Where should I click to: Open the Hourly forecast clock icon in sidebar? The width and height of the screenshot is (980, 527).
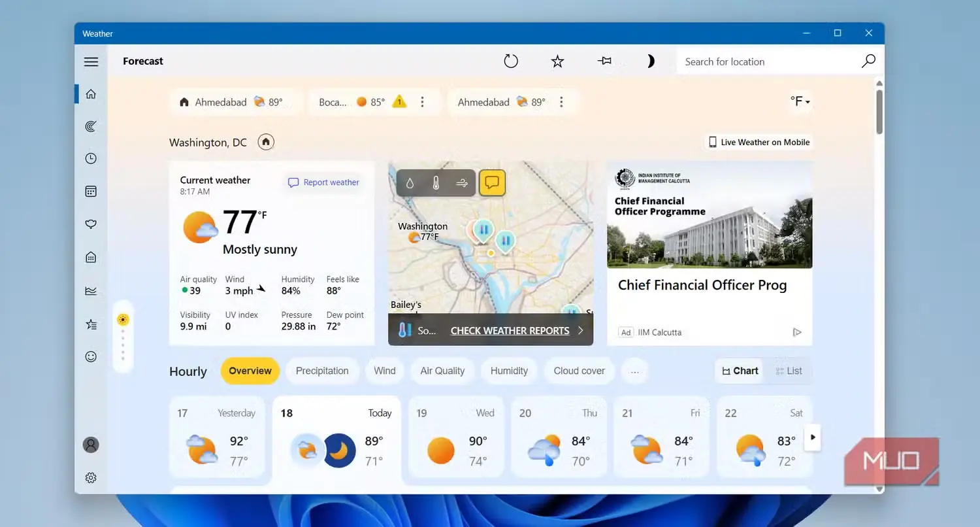click(91, 158)
